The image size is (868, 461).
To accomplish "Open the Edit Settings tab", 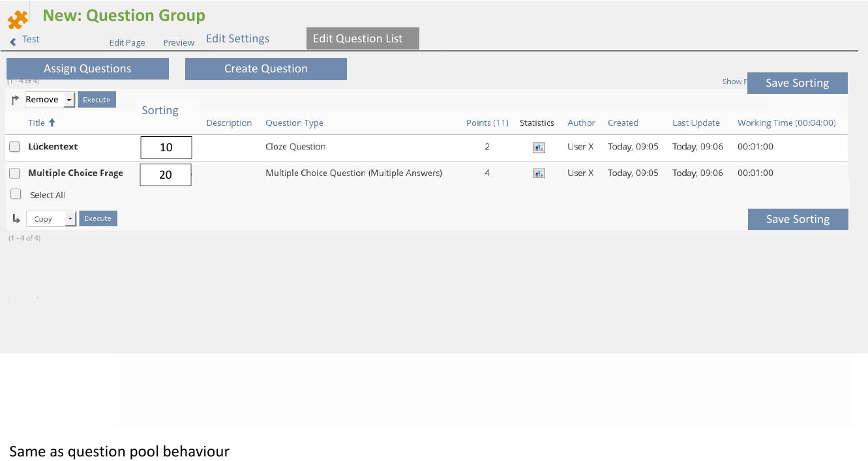I will 237,38.
